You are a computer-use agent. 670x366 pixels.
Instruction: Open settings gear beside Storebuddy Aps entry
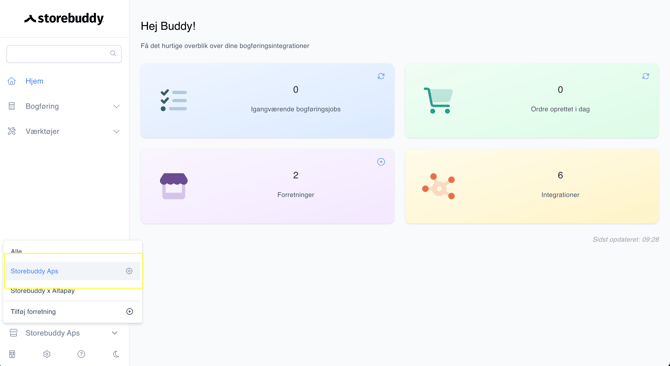pyautogui.click(x=129, y=271)
